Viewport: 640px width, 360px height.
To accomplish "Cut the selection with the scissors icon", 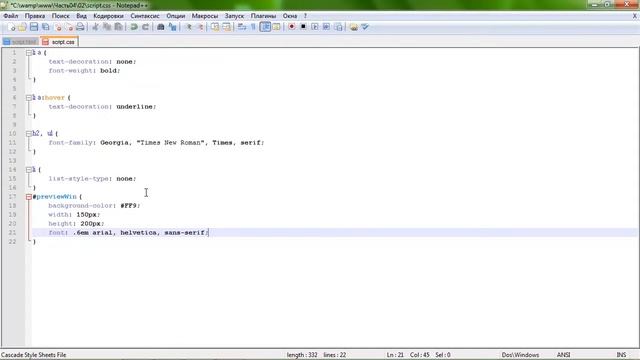I will tap(96, 27).
